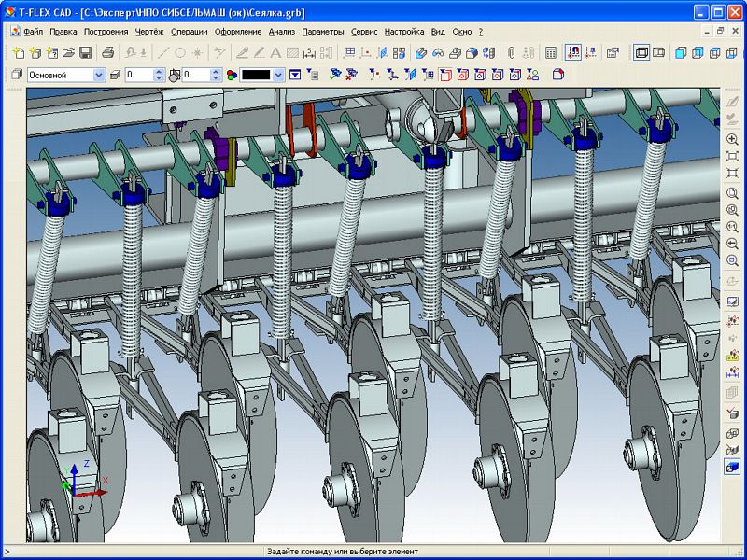Viewport: 747px width, 560px height.
Task: Click the black color swatch
Action: tap(257, 75)
